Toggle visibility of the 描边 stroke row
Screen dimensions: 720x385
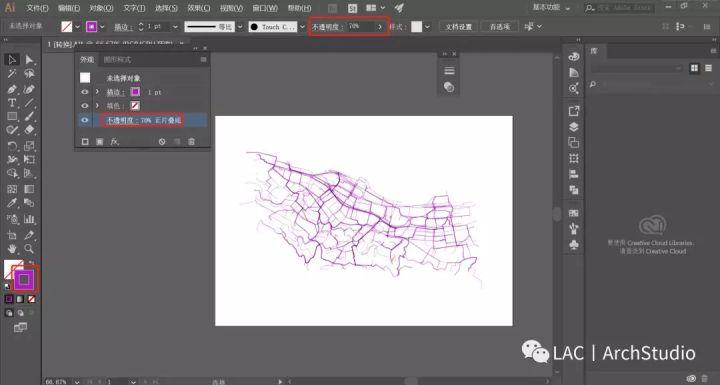[x=84, y=92]
